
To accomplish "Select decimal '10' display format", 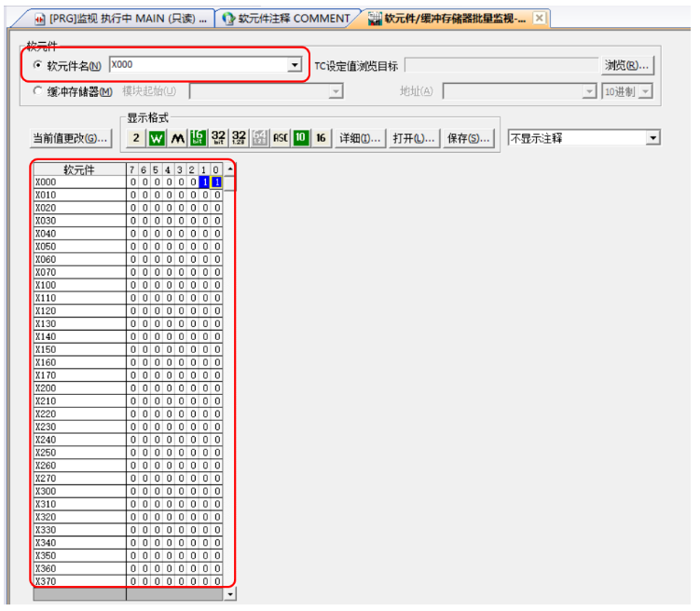I will [300, 138].
